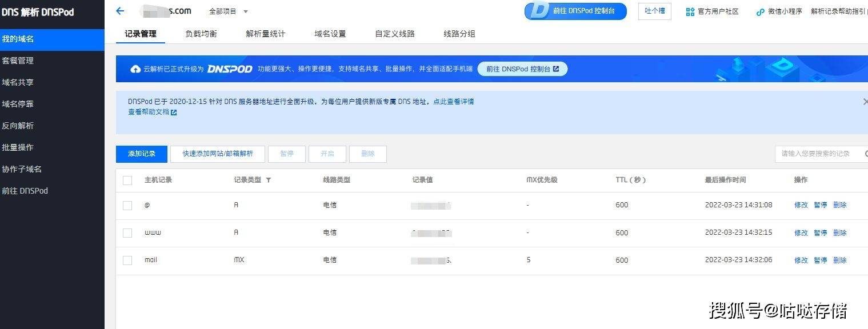Open the 解析量统计 tab
The height and width of the screenshot is (329, 868).
[x=266, y=34]
